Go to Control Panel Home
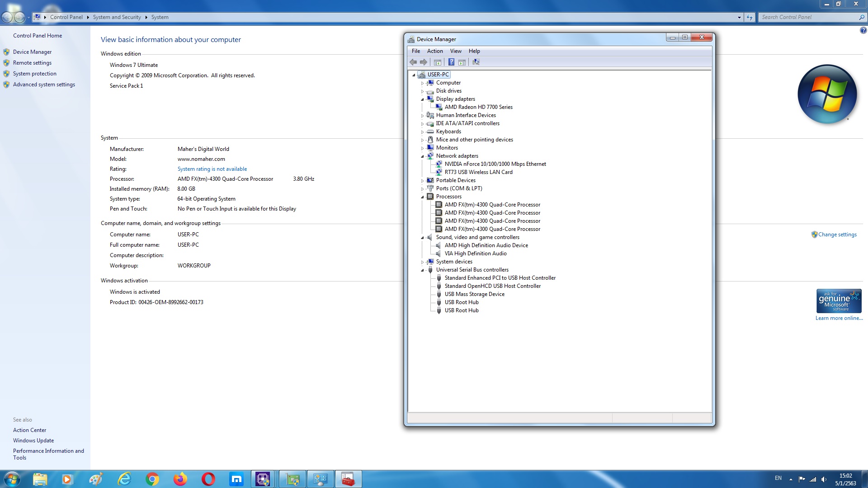 (38, 36)
